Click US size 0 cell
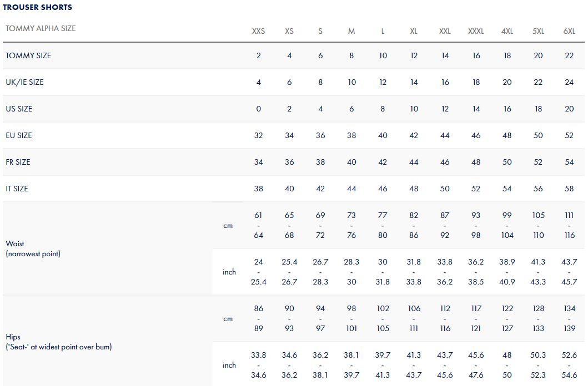588x386 pixels. tap(258, 109)
